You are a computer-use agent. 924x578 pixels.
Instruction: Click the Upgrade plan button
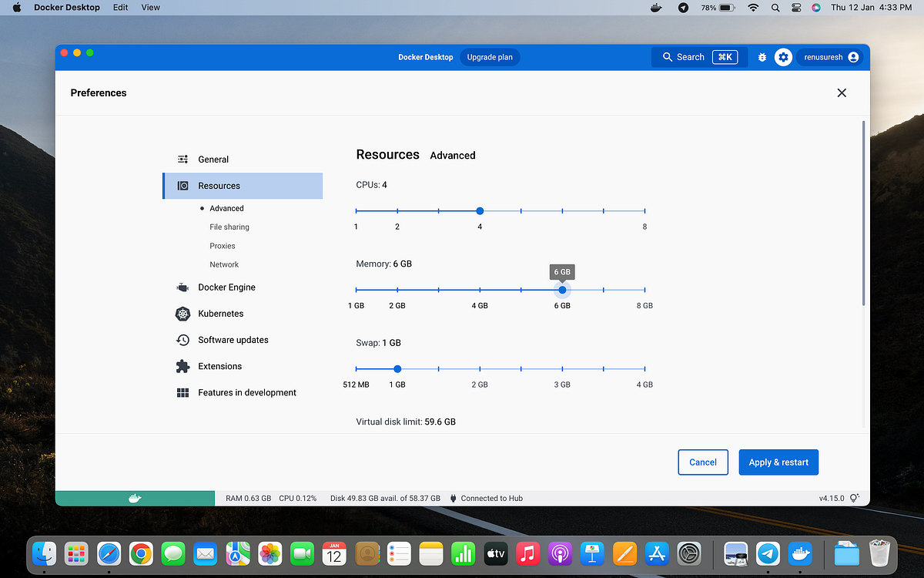(490, 57)
